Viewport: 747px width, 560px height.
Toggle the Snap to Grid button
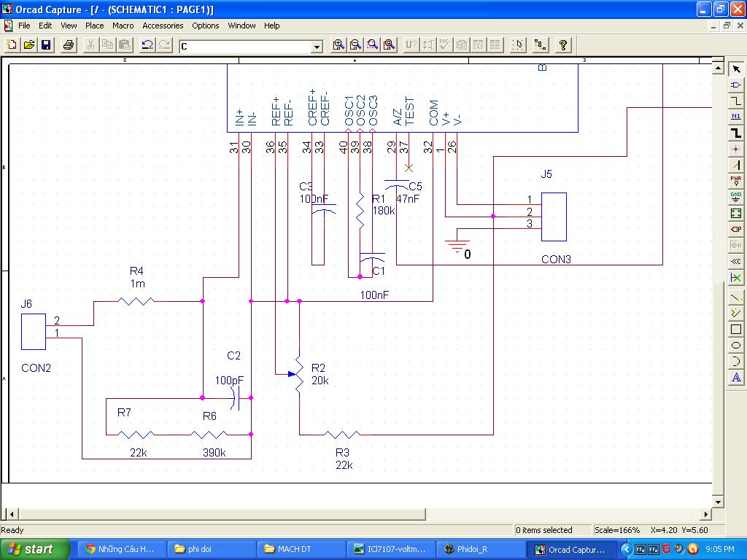[518, 45]
